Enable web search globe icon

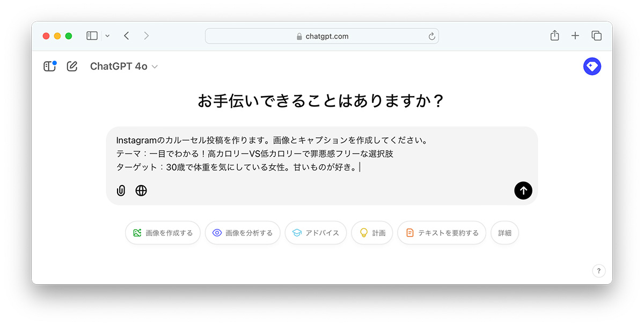(141, 190)
